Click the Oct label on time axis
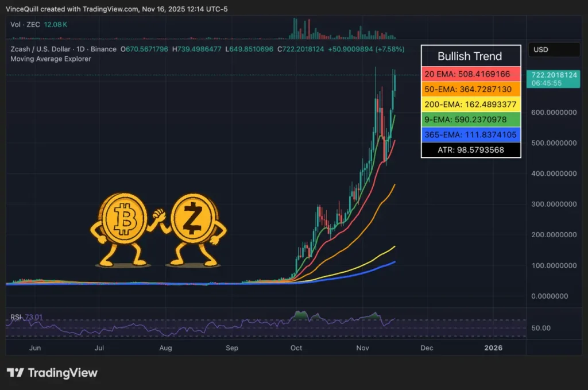This screenshot has width=588, height=390. pos(296,348)
